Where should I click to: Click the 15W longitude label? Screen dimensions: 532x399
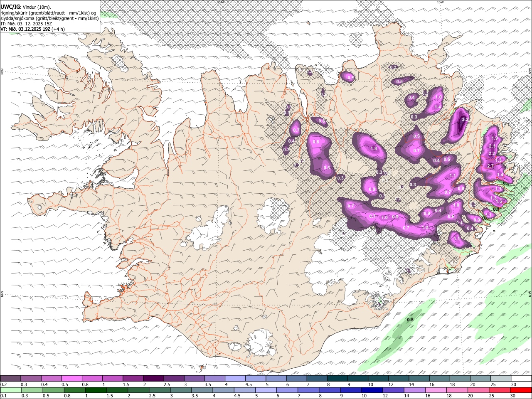coord(440,2)
